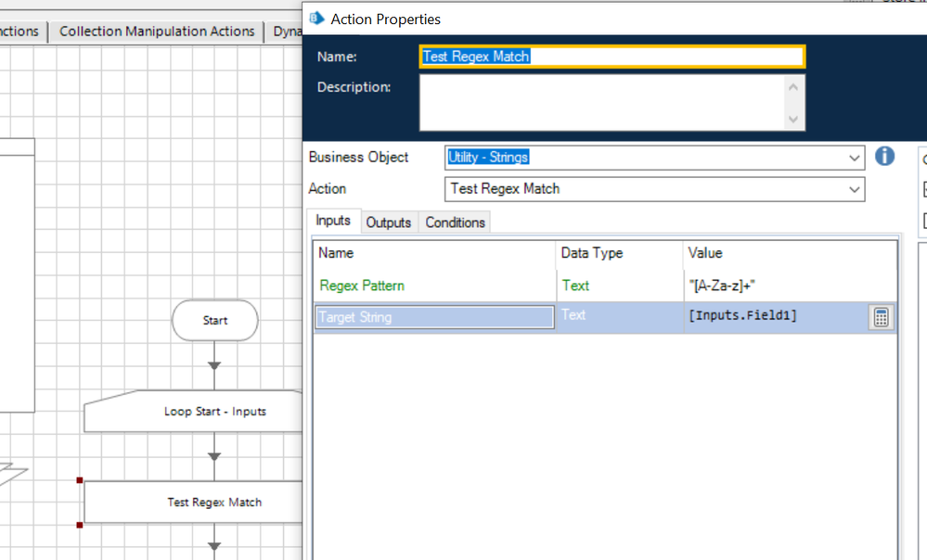This screenshot has height=560, width=927.
Task: Expand the Business Object dropdown
Action: click(x=854, y=159)
